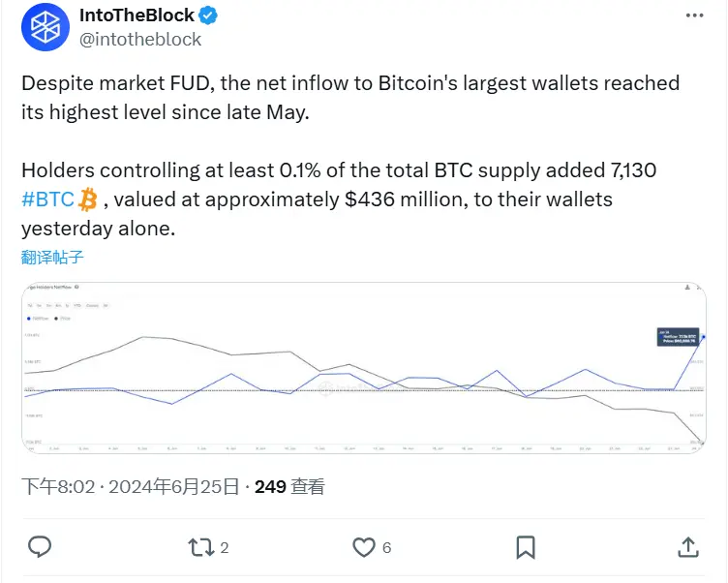Click the like count number 6

click(386, 548)
